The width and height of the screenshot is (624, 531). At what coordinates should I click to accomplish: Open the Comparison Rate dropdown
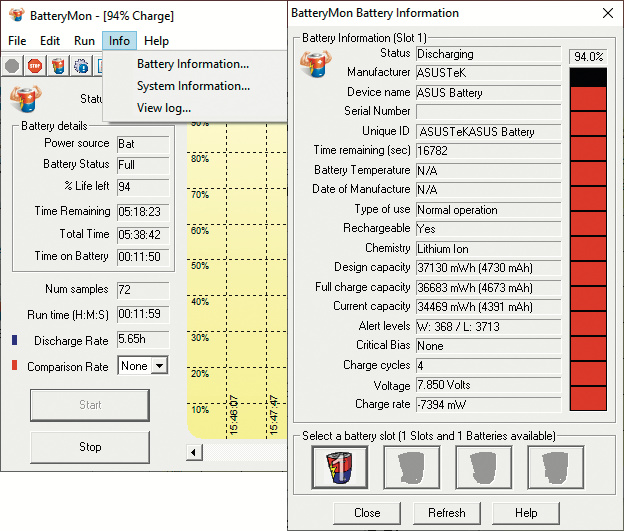pyautogui.click(x=158, y=367)
